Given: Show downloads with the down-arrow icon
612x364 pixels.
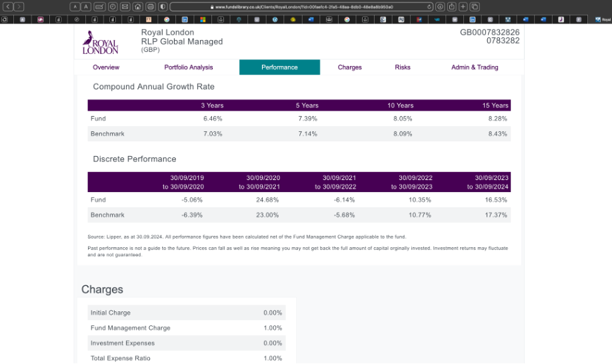Looking at the screenshot, I should (x=440, y=7).
